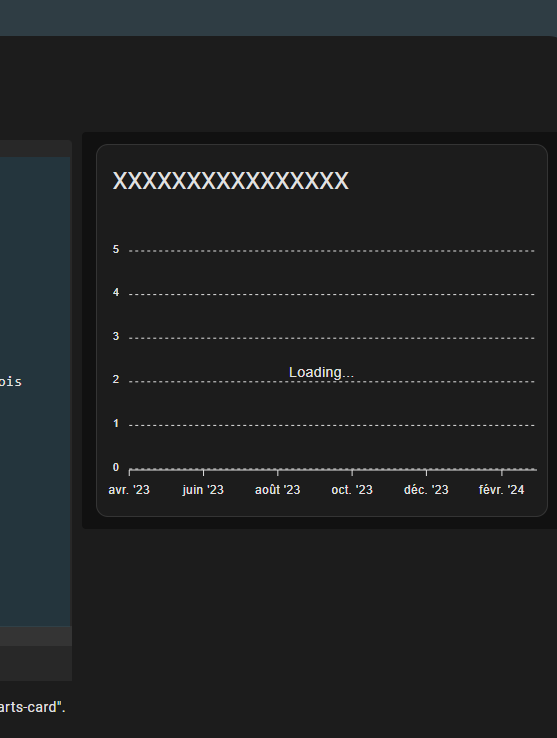This screenshot has width=557, height=738.
Task: Click the teal header bar at top
Action: (x=278, y=18)
